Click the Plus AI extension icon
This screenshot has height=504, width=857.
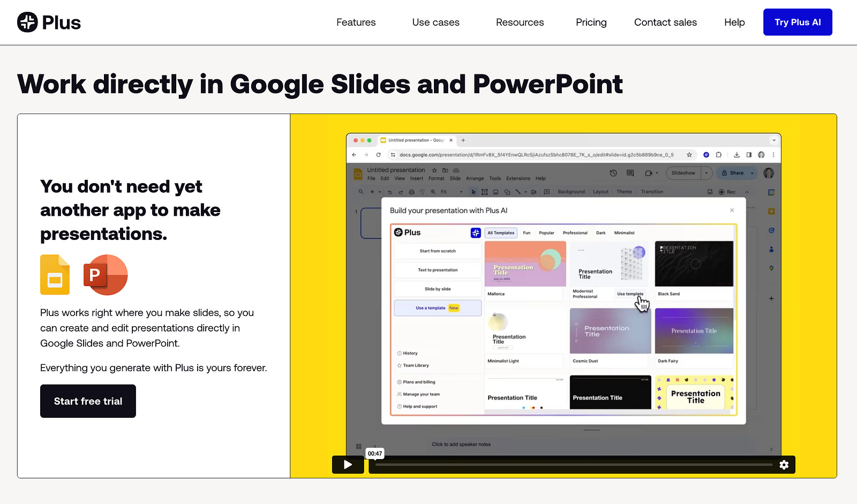[706, 155]
